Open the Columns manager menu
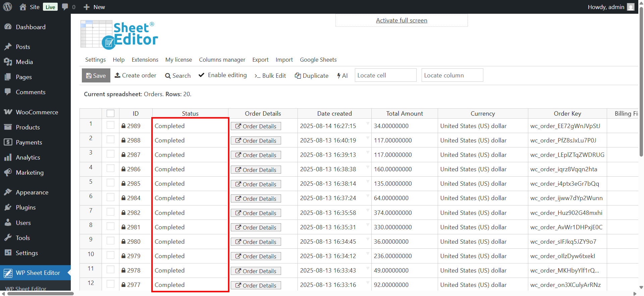 [x=222, y=60]
